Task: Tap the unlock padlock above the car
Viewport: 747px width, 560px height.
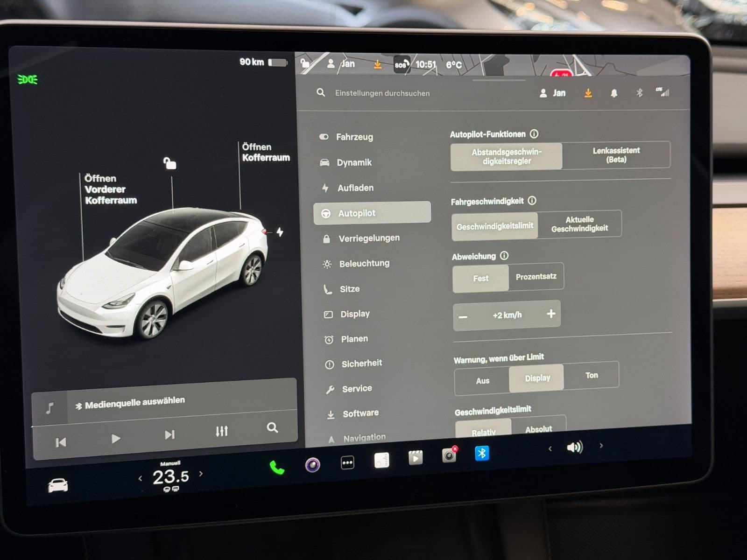Action: pos(169,163)
